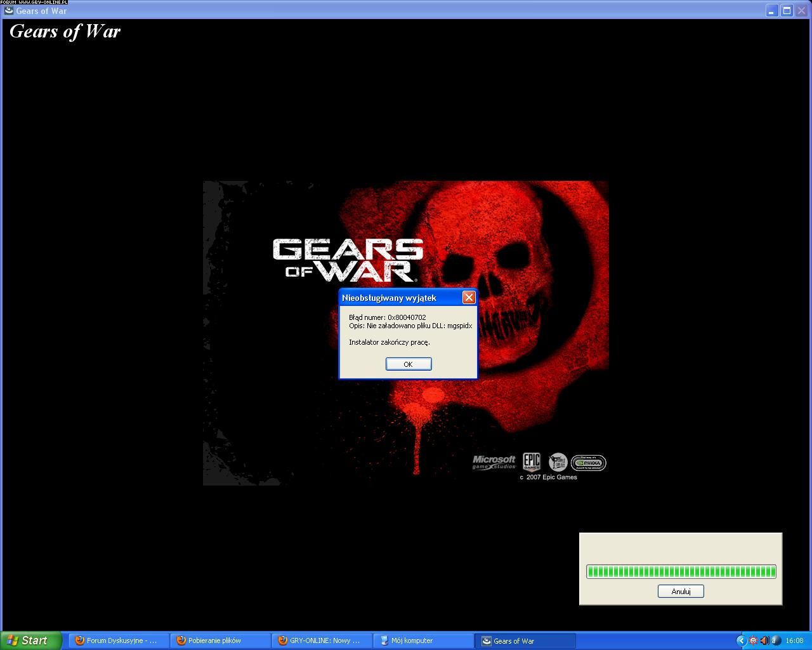Image resolution: width=812 pixels, height=650 pixels.
Task: Click the Microsoft Game Studios logo
Action: 494,462
